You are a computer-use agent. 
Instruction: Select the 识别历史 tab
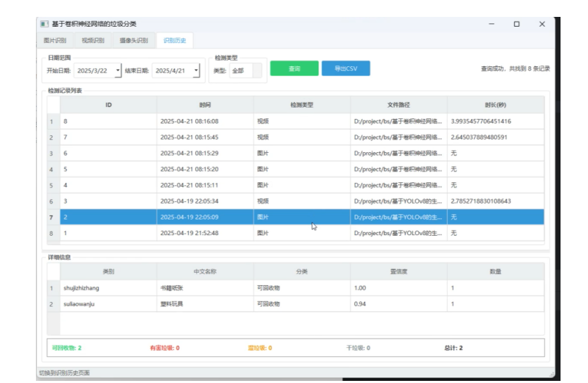click(x=175, y=40)
